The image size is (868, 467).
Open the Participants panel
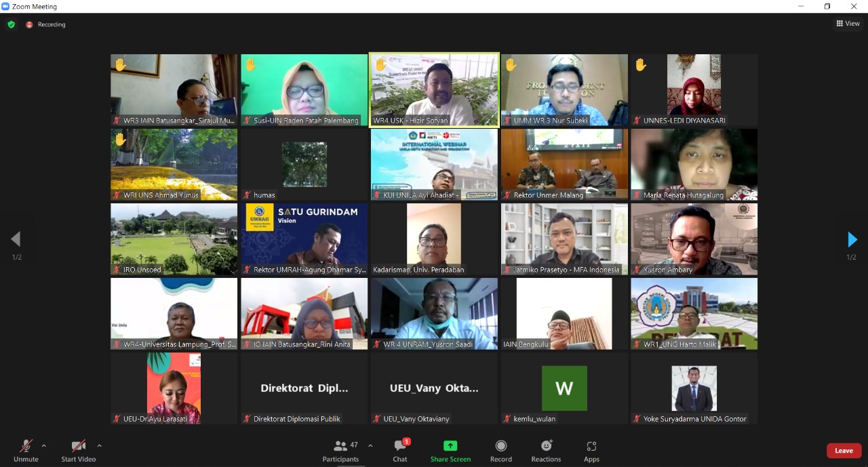coord(341,451)
